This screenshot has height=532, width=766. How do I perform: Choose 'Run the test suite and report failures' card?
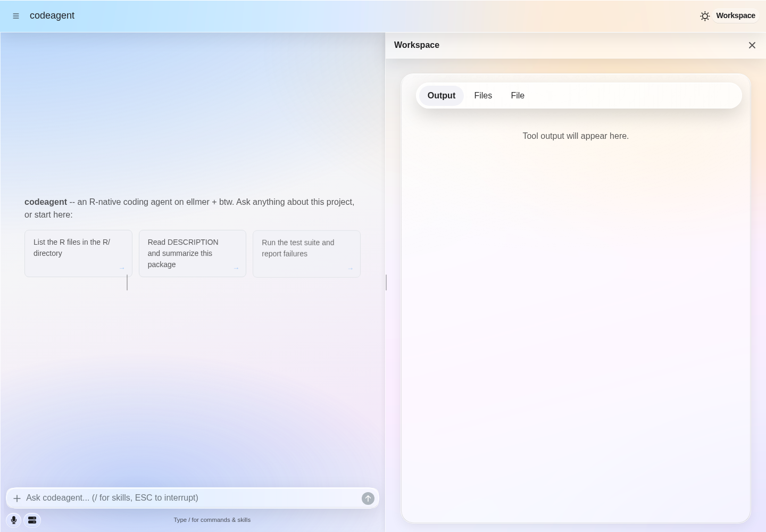(306, 254)
